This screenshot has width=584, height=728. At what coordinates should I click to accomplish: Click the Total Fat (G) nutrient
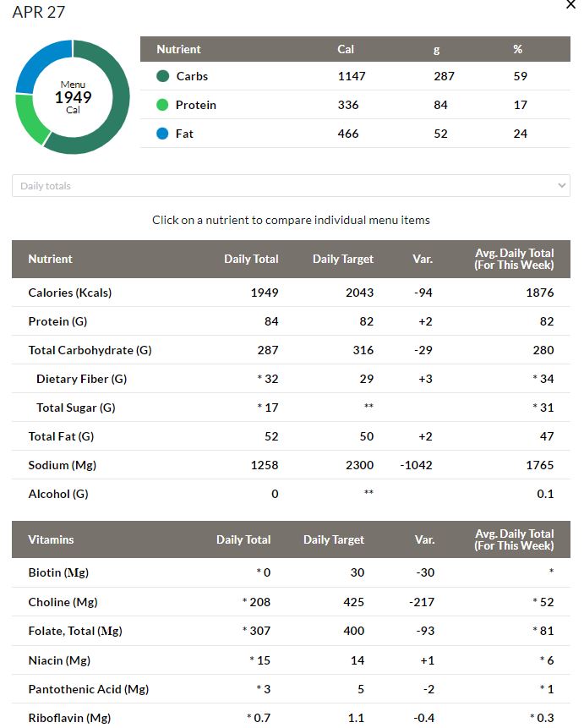[291, 436]
